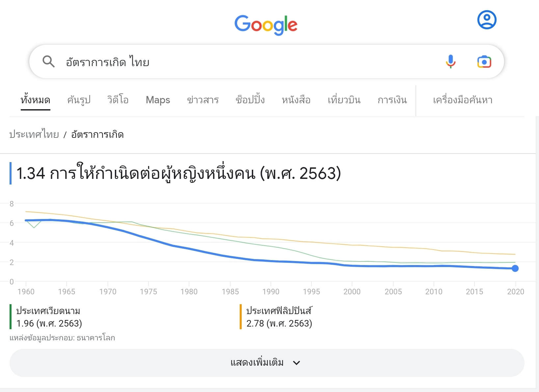Open the account profile icon
The height and width of the screenshot is (392, 539).
click(487, 20)
